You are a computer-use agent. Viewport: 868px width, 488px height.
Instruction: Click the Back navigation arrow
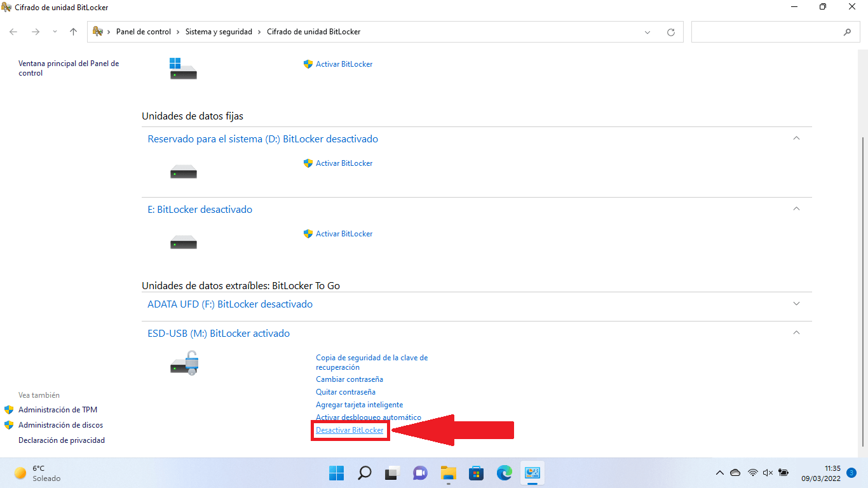tap(13, 32)
